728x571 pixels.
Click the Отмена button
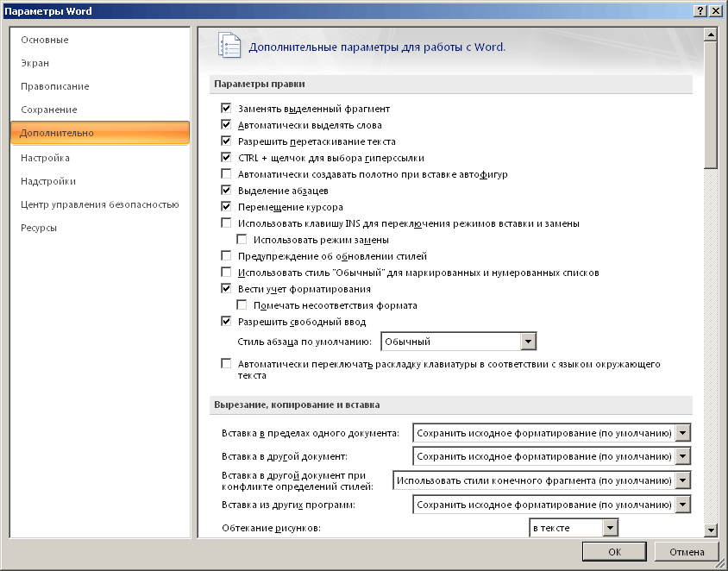click(x=687, y=551)
